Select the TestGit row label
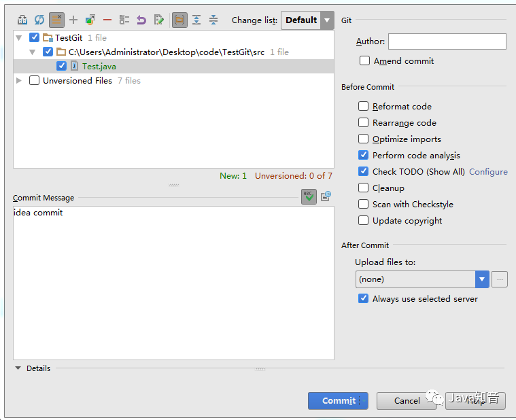 click(69, 38)
